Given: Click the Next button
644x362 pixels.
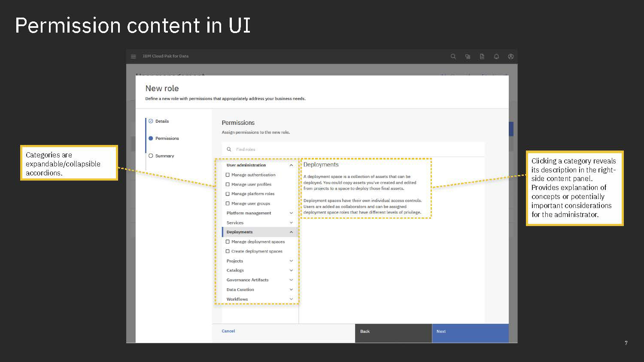Looking at the screenshot, I should pos(470,333).
